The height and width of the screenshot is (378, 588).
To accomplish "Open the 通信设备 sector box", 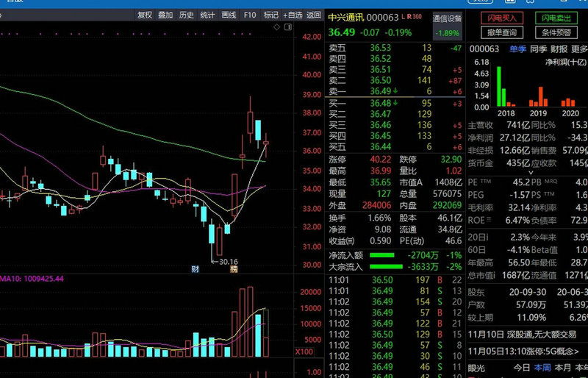I will coord(447,26).
